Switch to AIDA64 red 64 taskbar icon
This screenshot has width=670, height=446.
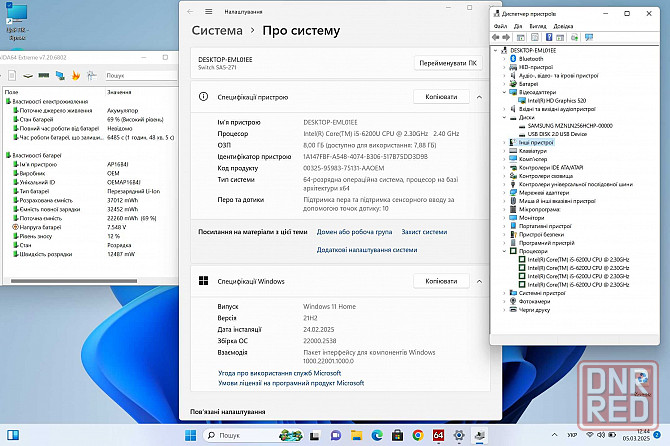point(438,435)
